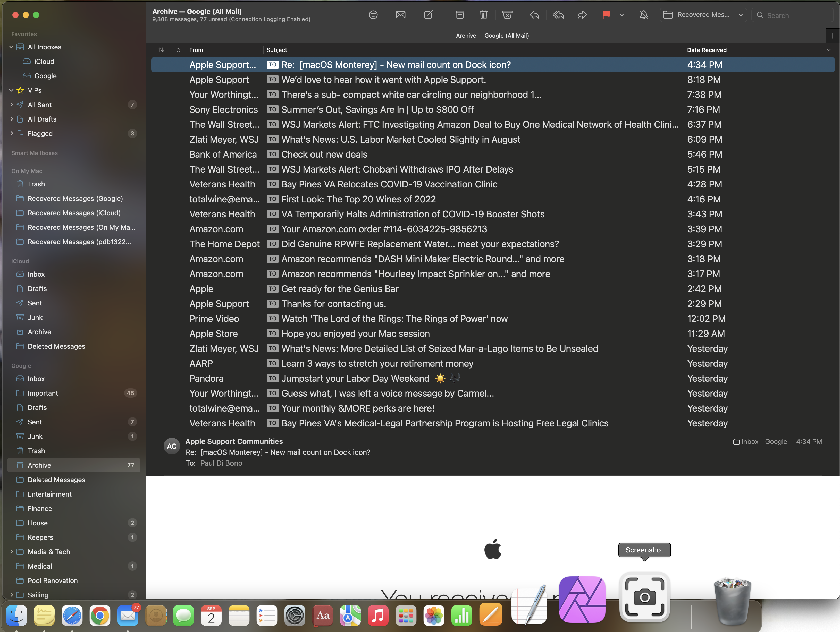
Task: Toggle the filter messages button
Action: pyautogui.click(x=373, y=15)
